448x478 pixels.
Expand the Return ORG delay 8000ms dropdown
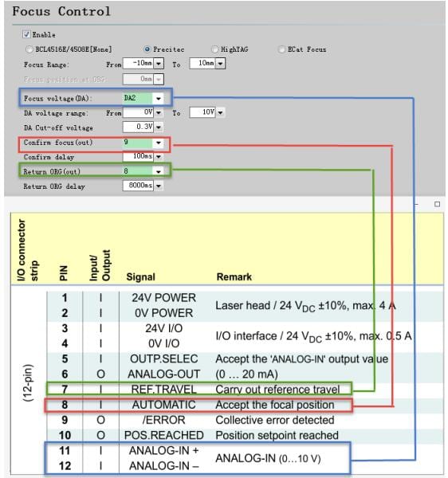pyautogui.click(x=159, y=186)
